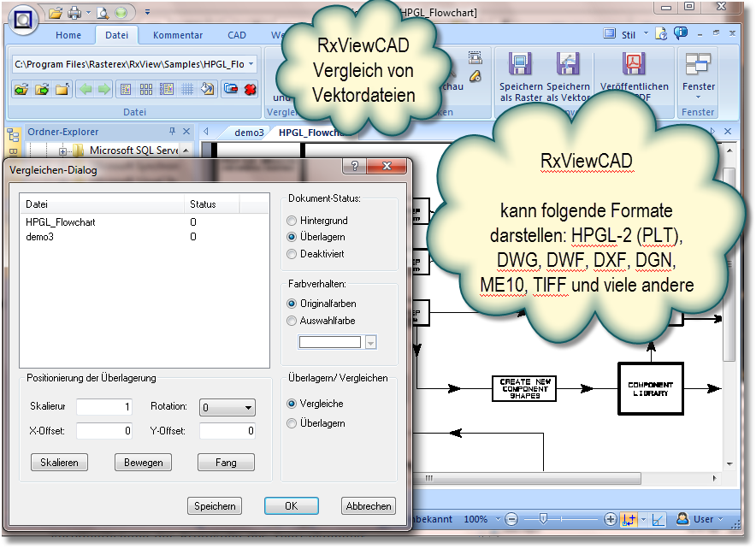This screenshot has width=756, height=549.
Task: Click the dimmed grid icon in Datei group
Action: (x=187, y=89)
